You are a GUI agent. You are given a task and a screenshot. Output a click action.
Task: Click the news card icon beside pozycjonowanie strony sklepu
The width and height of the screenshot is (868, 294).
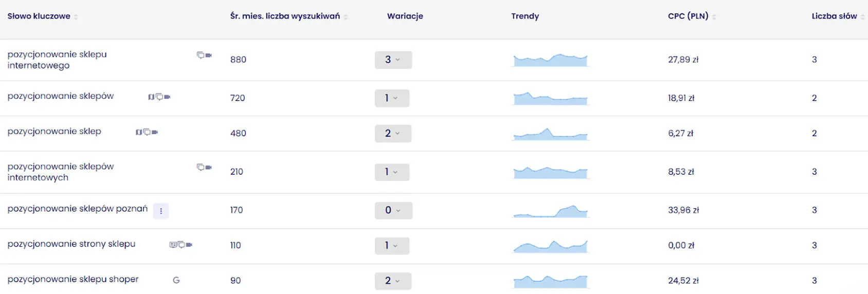coord(173,245)
